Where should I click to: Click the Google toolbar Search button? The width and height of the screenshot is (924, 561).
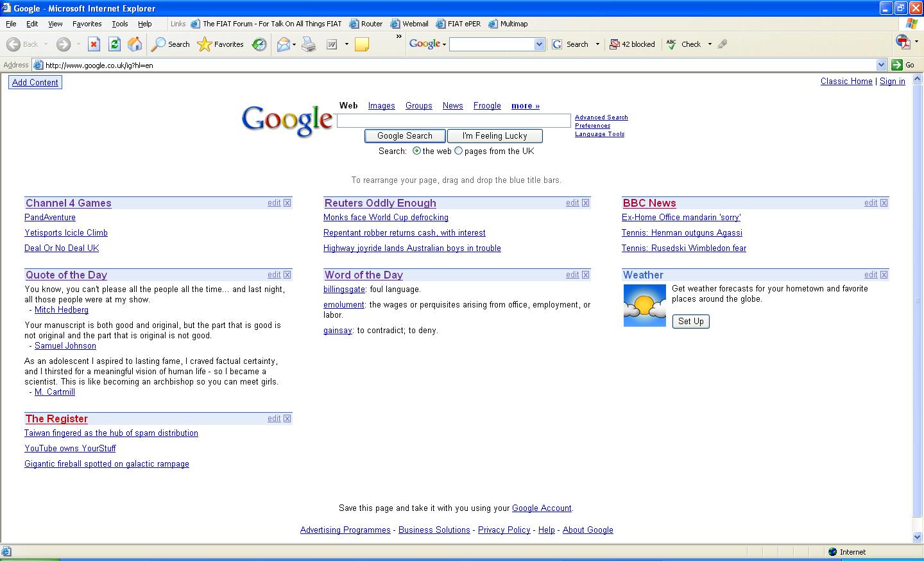pyautogui.click(x=570, y=44)
